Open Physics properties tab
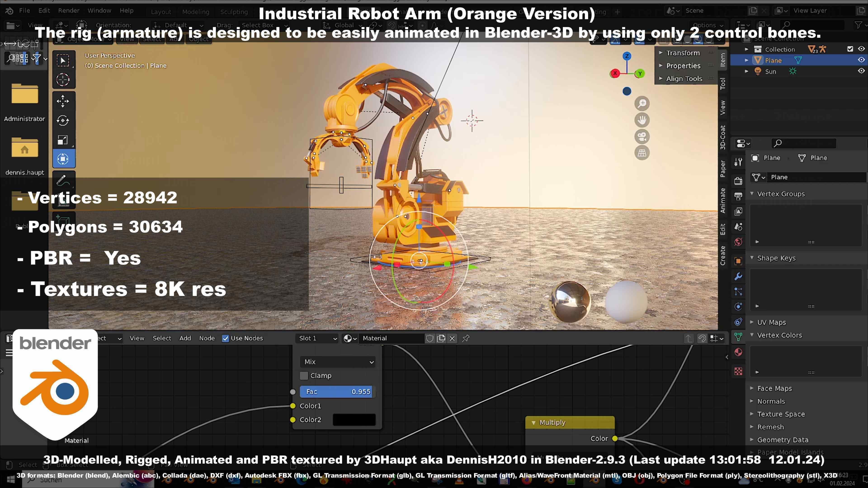This screenshot has height=488, width=868. 738,307
